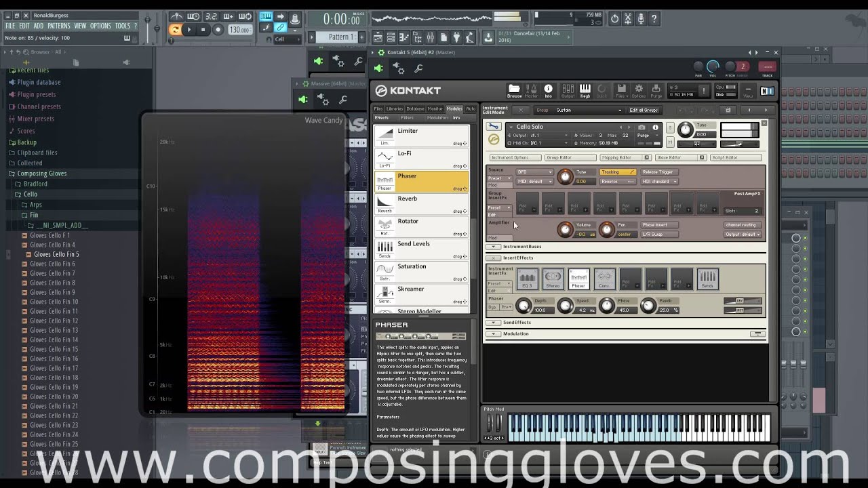868x488 pixels.
Task: Toggle the instrument Solo S button
Action: [670, 127]
